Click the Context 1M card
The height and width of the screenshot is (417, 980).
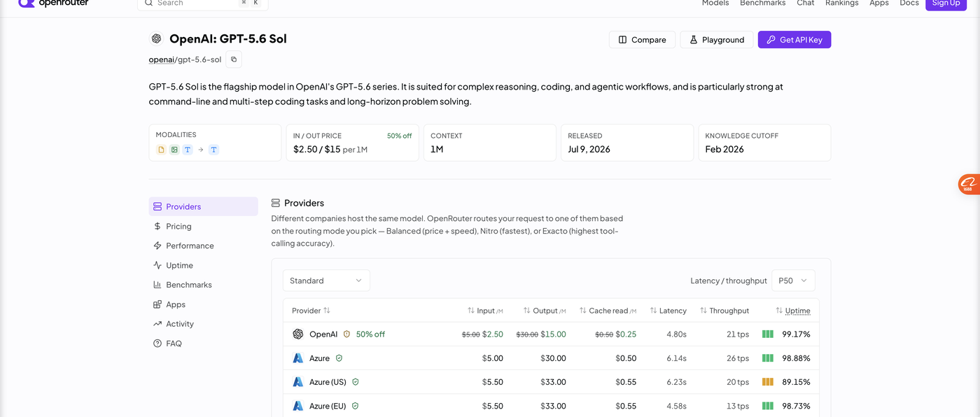point(490,143)
